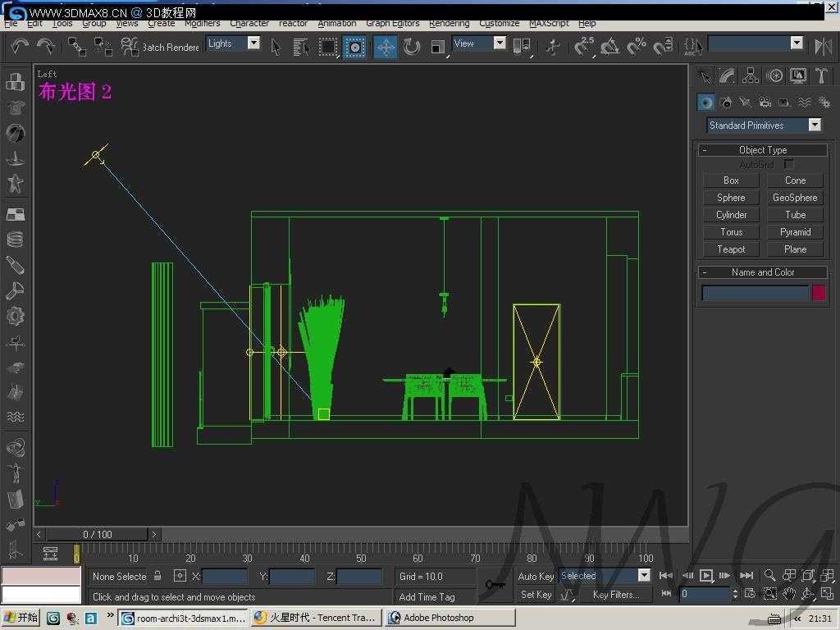Switch to Adobe Photoshop in the taskbar
This screenshot has height=630, width=840.
pos(439,618)
